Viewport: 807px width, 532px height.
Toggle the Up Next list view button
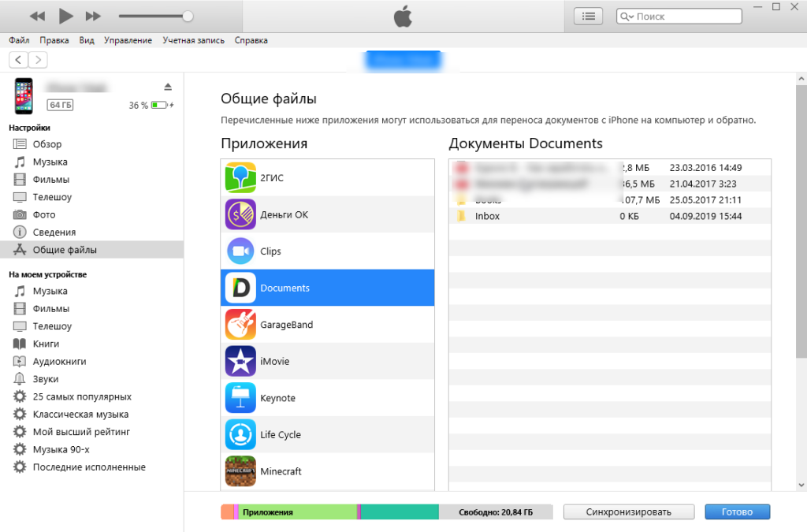click(x=587, y=16)
